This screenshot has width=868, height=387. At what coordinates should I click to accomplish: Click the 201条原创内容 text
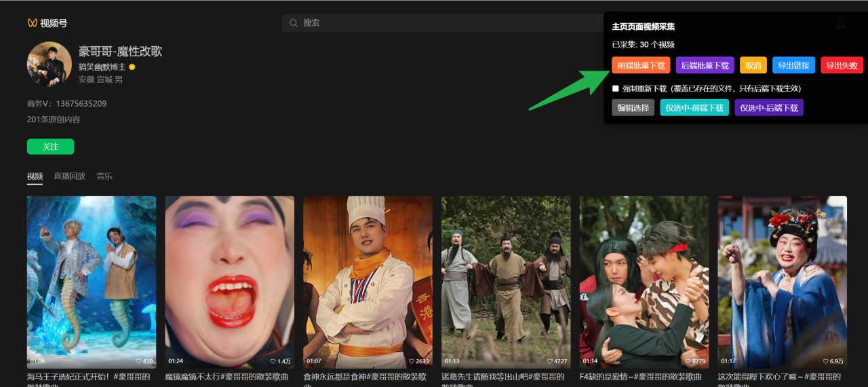pos(54,119)
